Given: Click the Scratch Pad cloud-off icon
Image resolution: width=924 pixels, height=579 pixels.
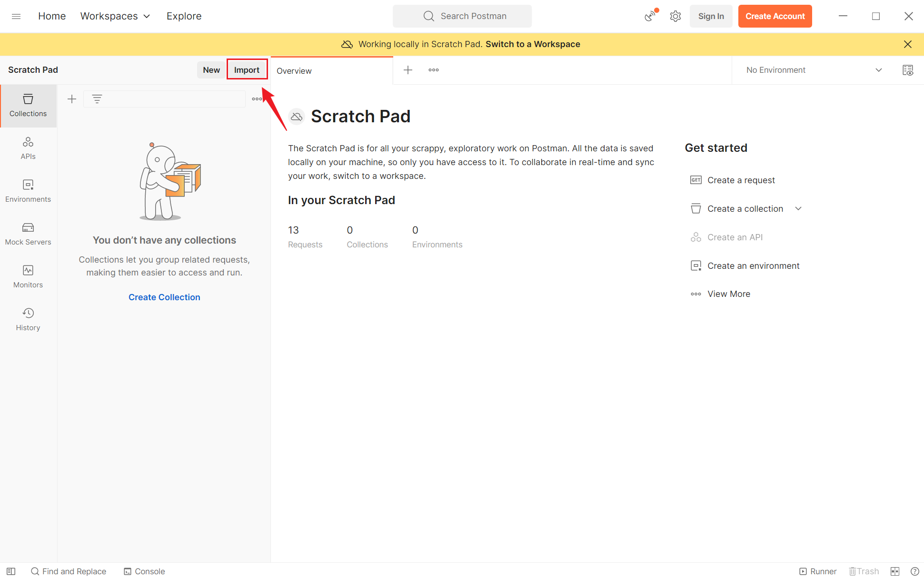Looking at the screenshot, I should (x=297, y=117).
